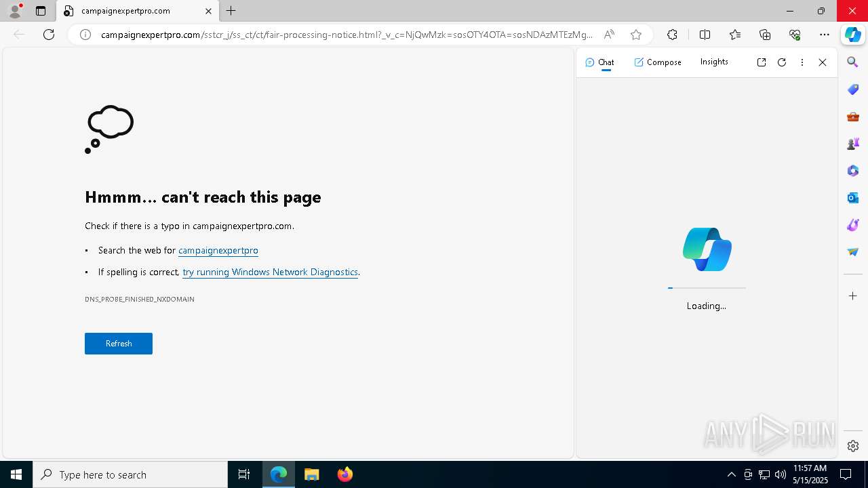Open sidebar Drop paper plane icon
The image size is (868, 488).
point(853,252)
